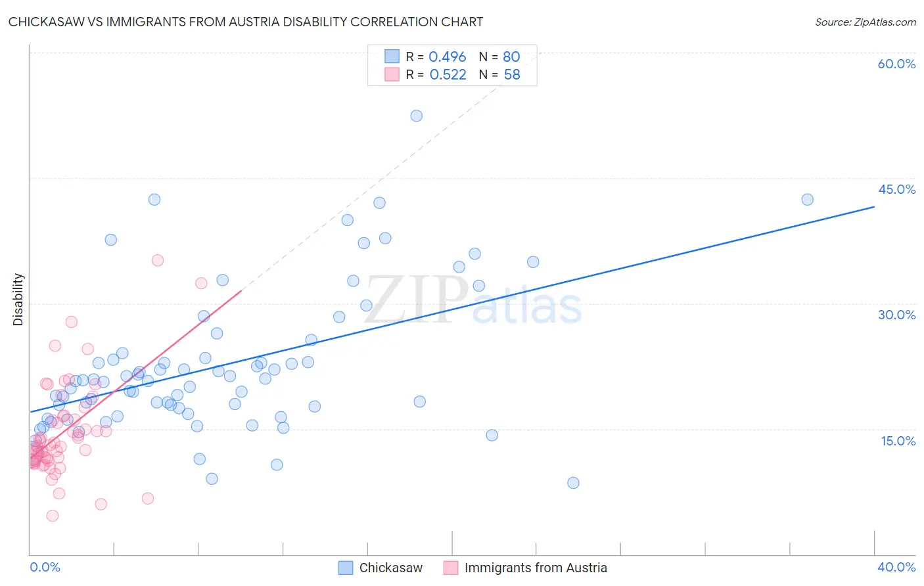This screenshot has width=924, height=586.
Task: Click the chart title text
Action: click(246, 22)
